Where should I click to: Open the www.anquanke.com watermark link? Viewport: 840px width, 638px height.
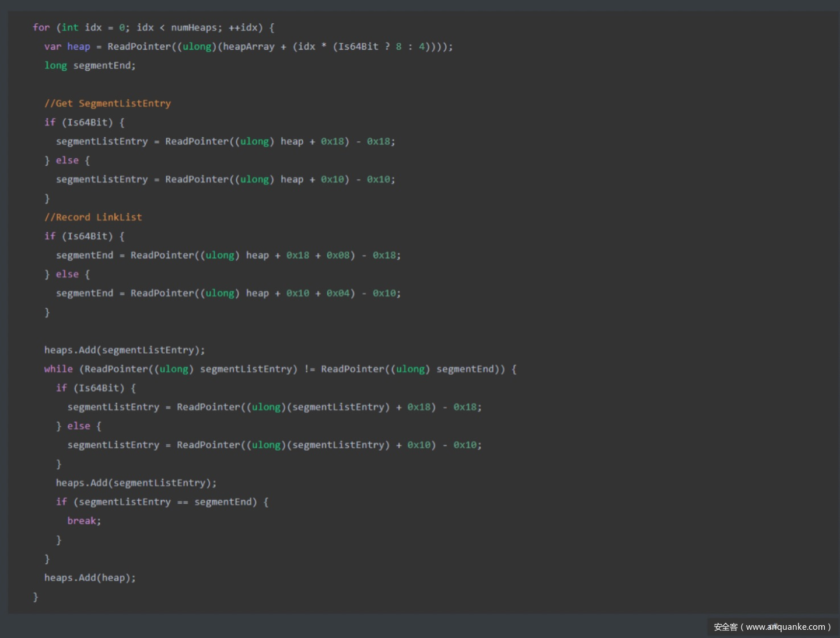pyautogui.click(x=785, y=627)
